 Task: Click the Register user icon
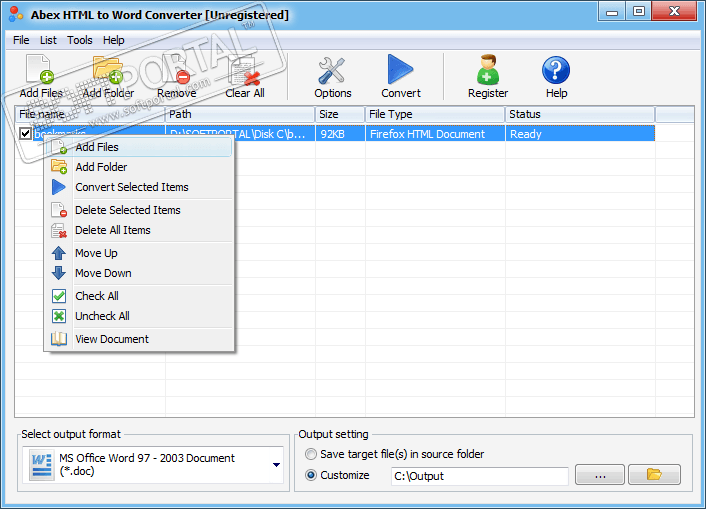tap(488, 70)
